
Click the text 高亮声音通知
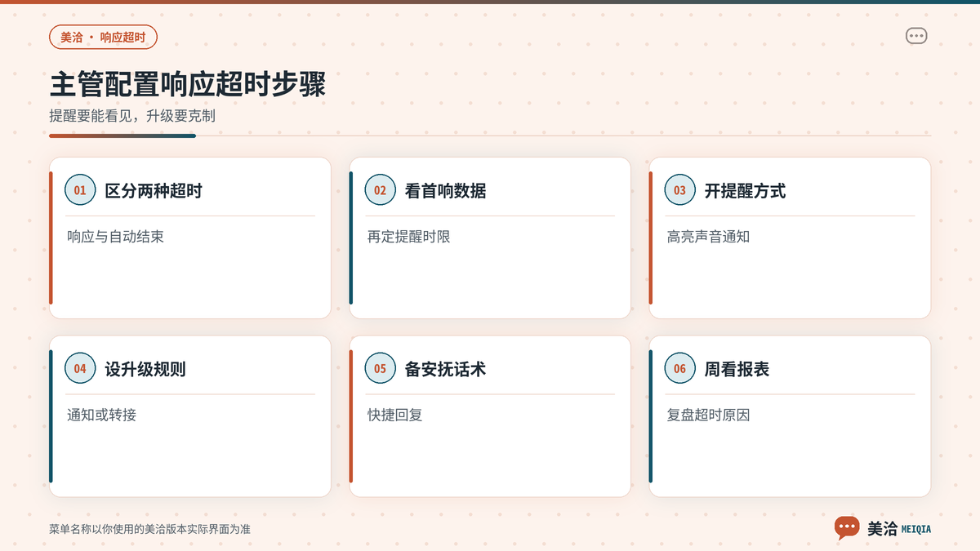pyautogui.click(x=708, y=237)
